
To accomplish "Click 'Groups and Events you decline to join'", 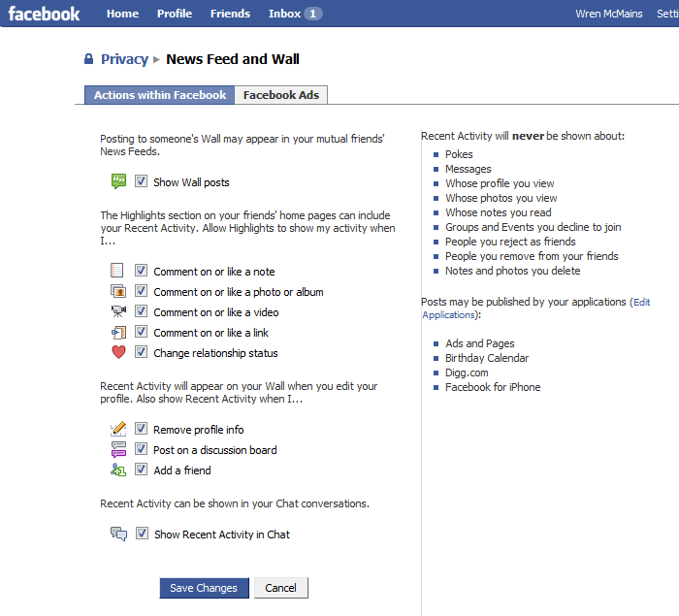I will pyautogui.click(x=533, y=227).
